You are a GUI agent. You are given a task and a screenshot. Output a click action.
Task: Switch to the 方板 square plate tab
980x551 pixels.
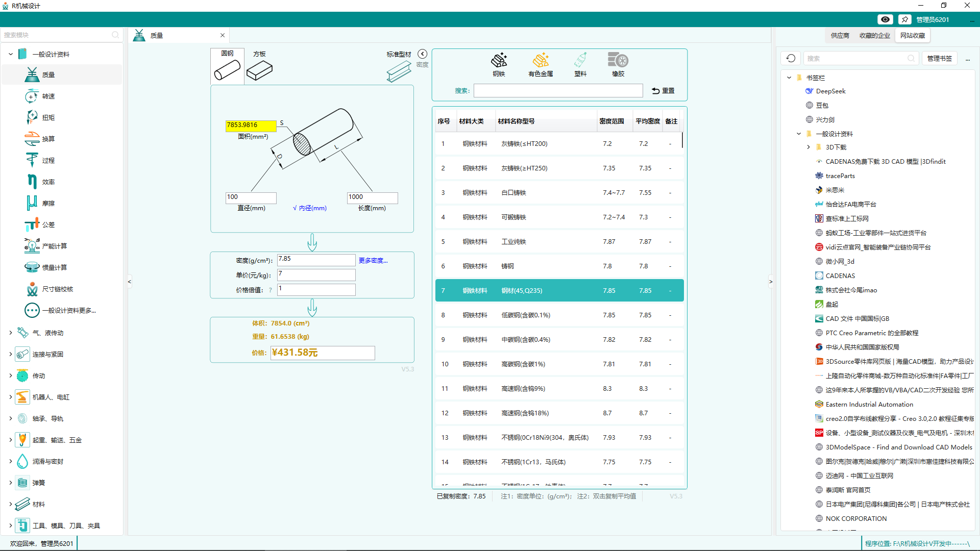click(x=259, y=66)
